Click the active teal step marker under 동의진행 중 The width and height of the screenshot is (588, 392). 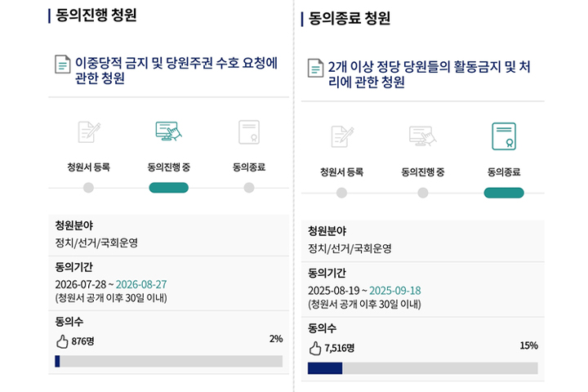pyautogui.click(x=169, y=188)
